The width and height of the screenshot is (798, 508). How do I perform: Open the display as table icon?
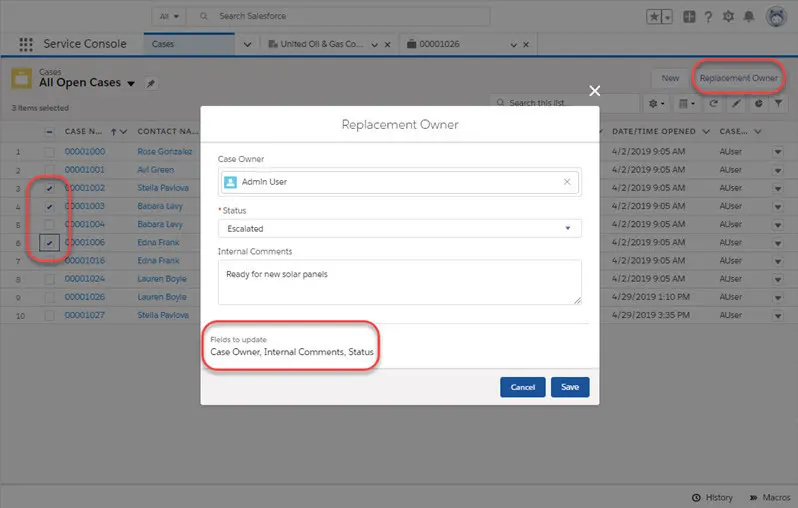[x=687, y=103]
